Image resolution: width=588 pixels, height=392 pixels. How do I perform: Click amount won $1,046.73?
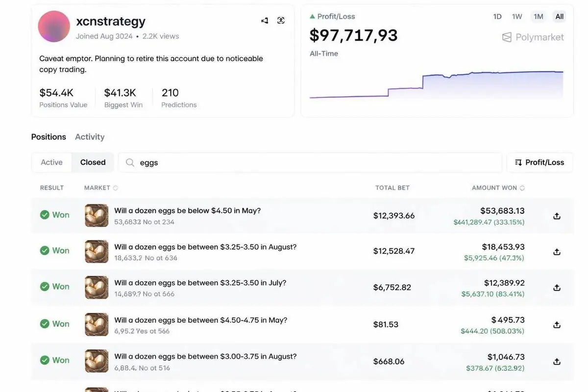click(506, 357)
